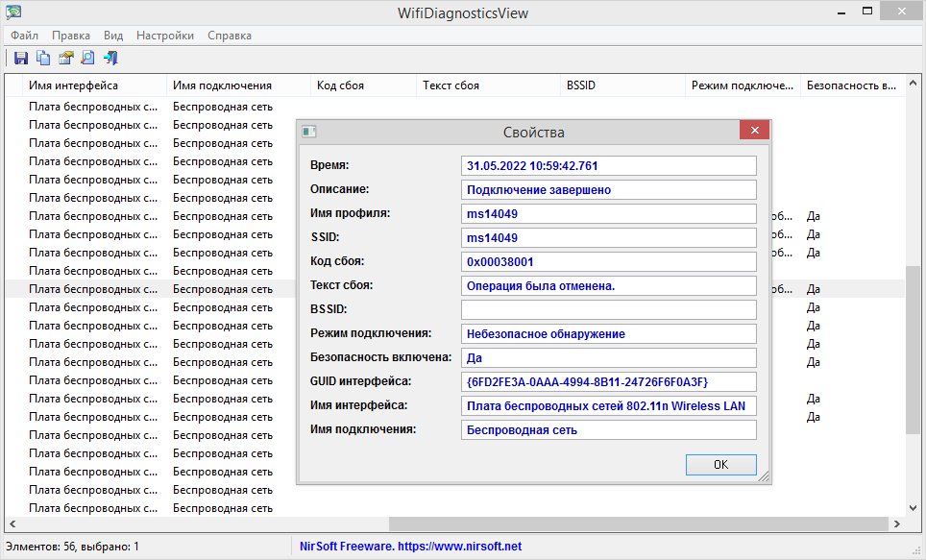Click the empty BSSID field in dialog
926x560 pixels.
click(x=609, y=310)
